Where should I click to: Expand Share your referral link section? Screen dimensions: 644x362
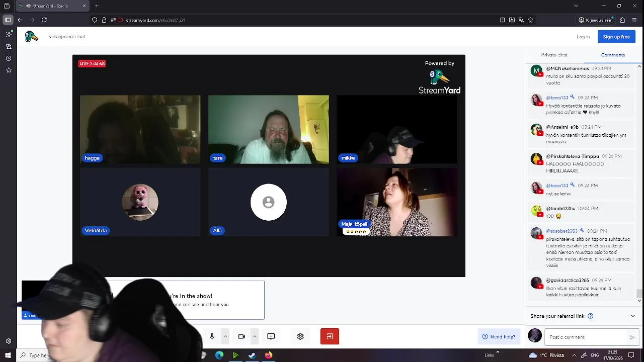point(632,316)
